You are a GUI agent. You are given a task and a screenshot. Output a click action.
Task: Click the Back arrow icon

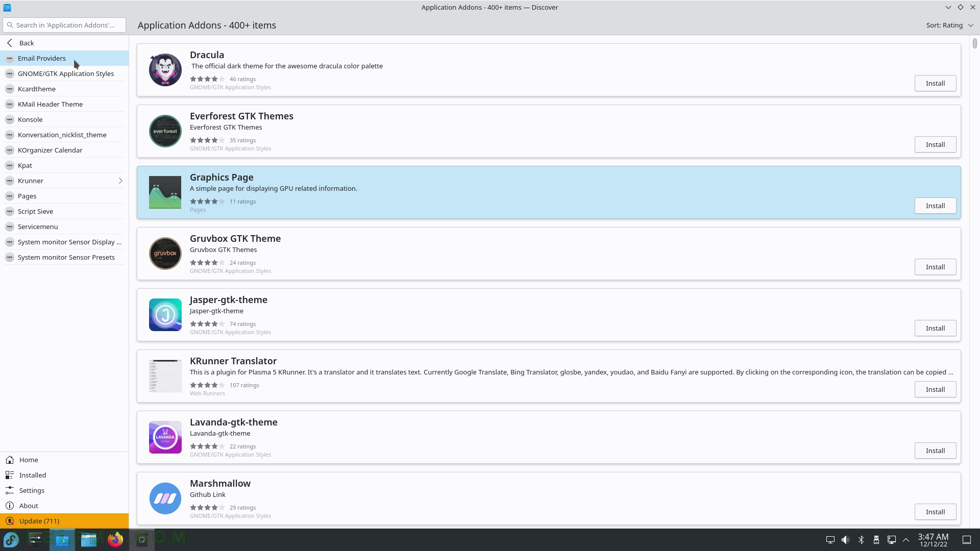click(10, 43)
